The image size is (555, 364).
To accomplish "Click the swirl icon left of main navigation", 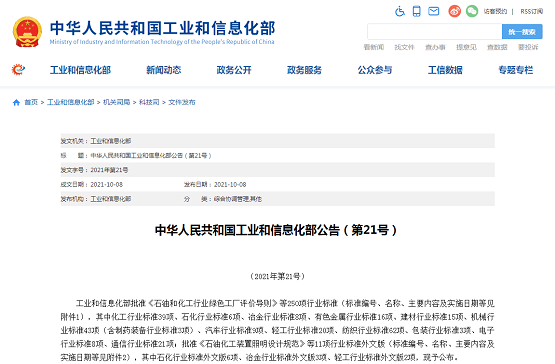I will [x=18, y=69].
